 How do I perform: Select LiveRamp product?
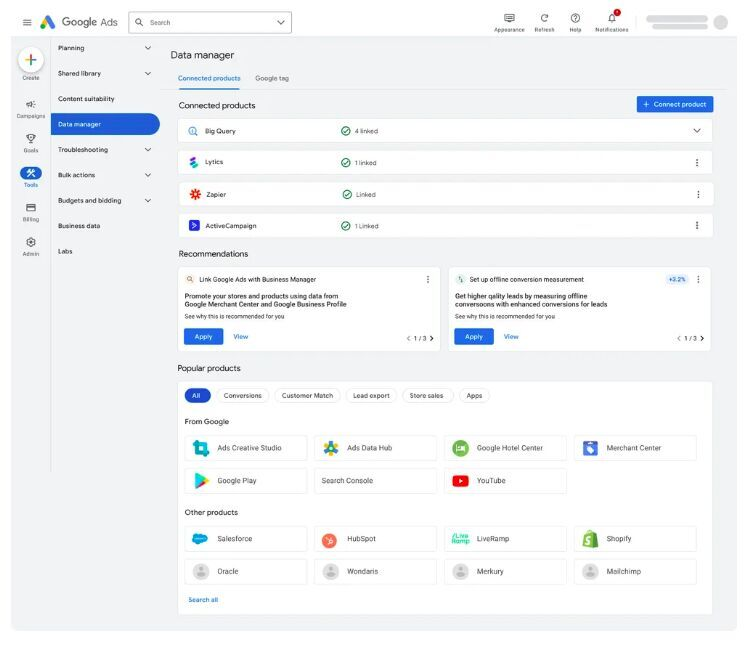[x=505, y=539]
